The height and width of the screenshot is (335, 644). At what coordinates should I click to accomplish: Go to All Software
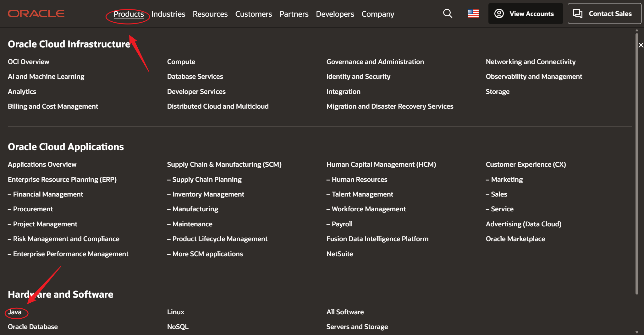point(345,312)
